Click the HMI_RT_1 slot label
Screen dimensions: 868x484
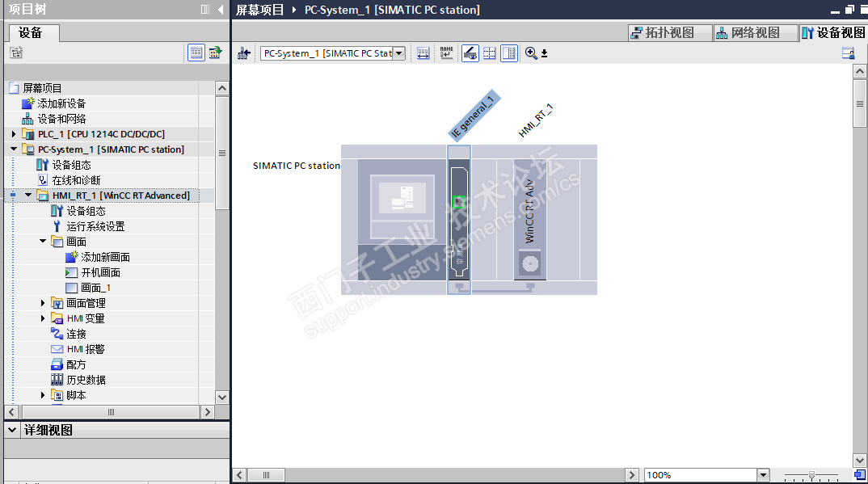click(535, 120)
